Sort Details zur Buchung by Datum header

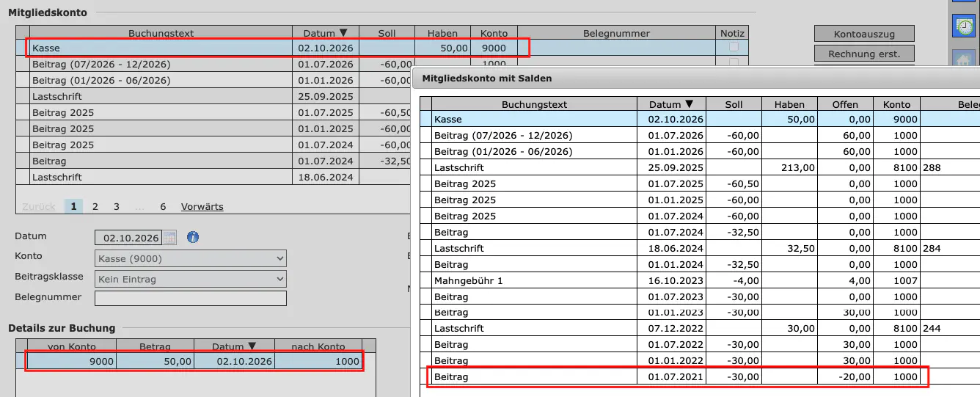click(x=234, y=346)
